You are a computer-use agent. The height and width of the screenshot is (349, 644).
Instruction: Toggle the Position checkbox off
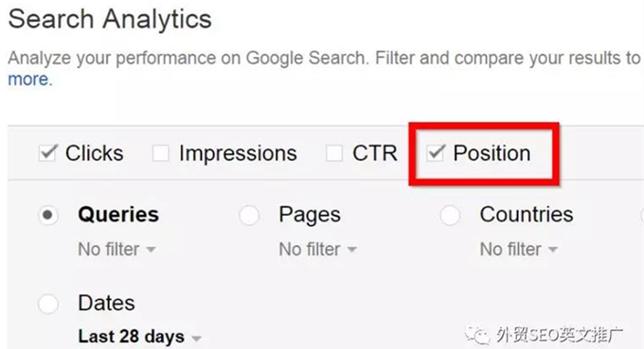point(435,153)
